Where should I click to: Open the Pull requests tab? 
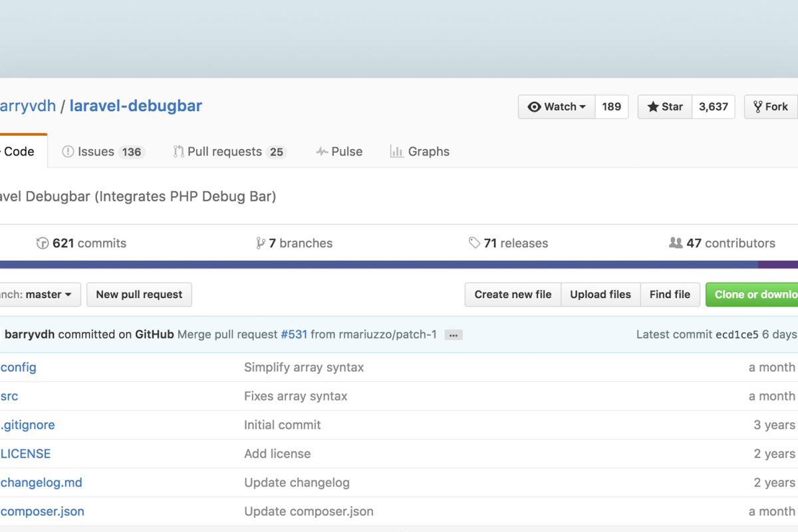click(x=229, y=152)
